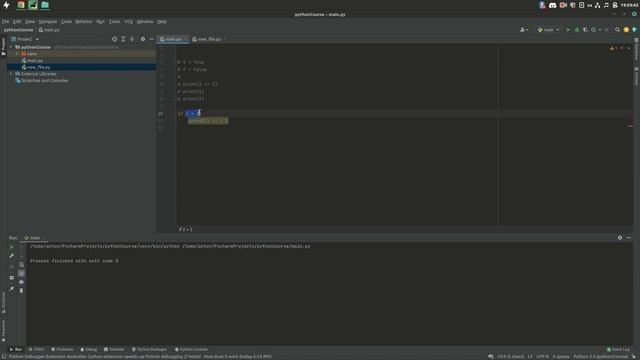Toggle tool window quick access in status bar corner
This screenshot has height=360, width=640.
pyautogui.click(x=3, y=356)
